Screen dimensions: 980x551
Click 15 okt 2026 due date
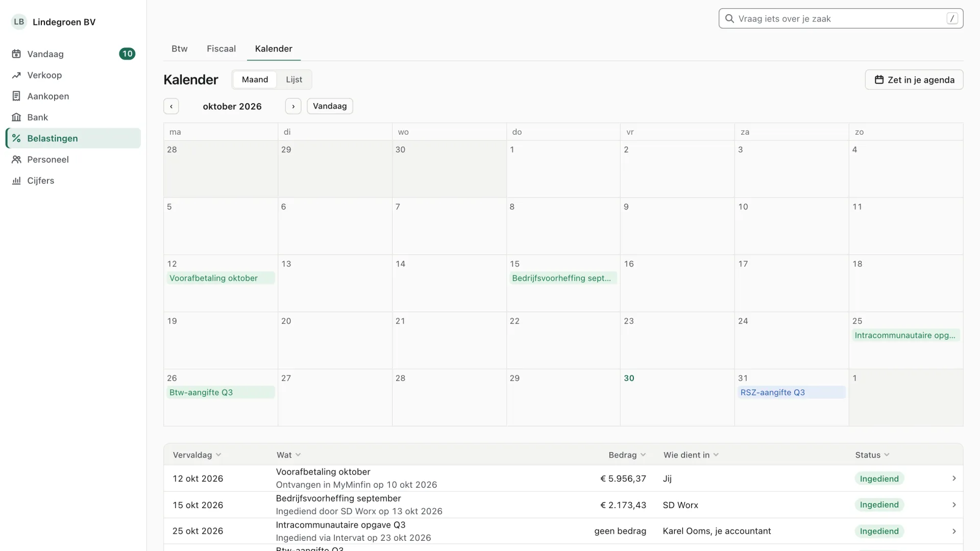pos(198,505)
